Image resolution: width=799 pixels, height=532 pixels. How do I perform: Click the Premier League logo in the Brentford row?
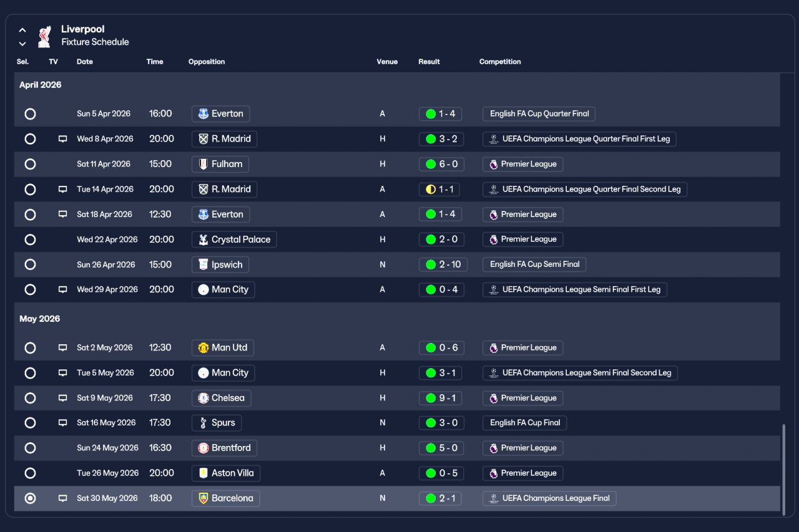tap(493, 448)
